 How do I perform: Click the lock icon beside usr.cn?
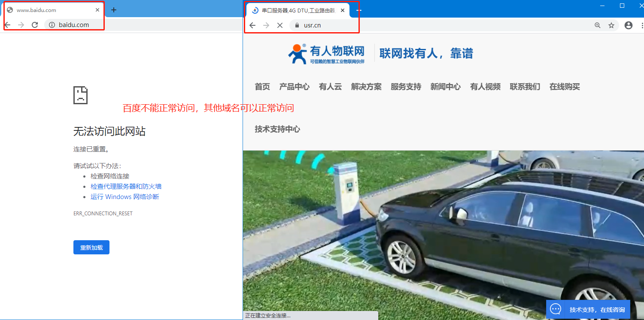(296, 25)
